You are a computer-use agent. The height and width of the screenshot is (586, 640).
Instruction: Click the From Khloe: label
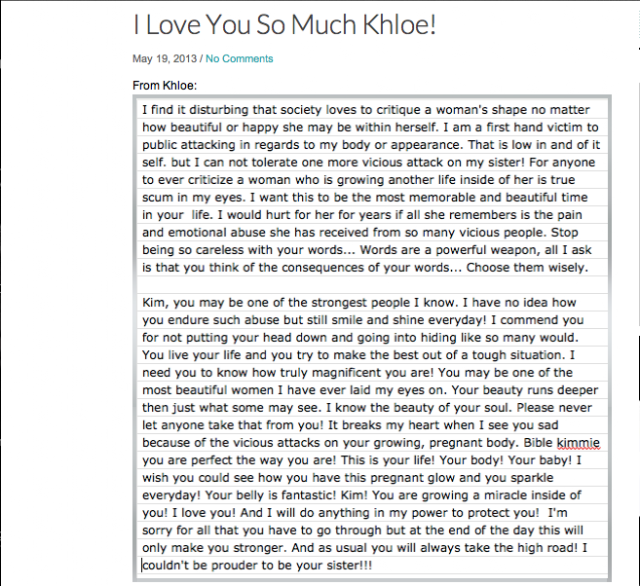pyautogui.click(x=164, y=86)
